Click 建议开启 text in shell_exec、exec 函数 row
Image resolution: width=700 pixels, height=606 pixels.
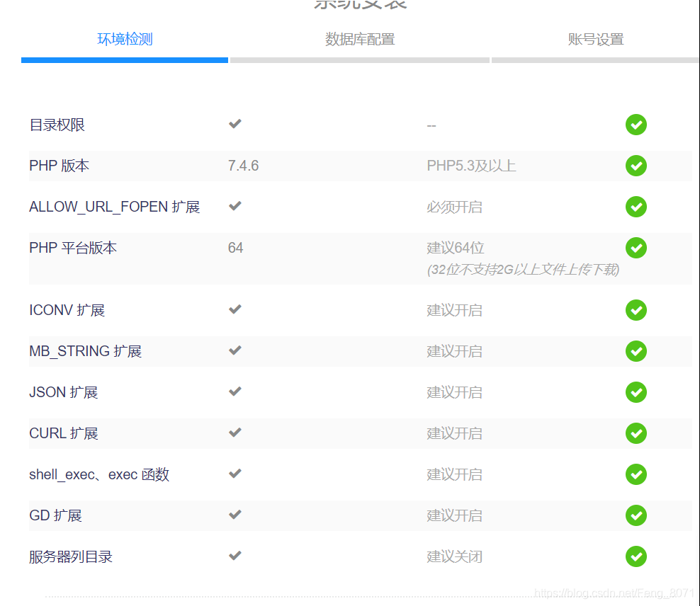[x=454, y=474]
